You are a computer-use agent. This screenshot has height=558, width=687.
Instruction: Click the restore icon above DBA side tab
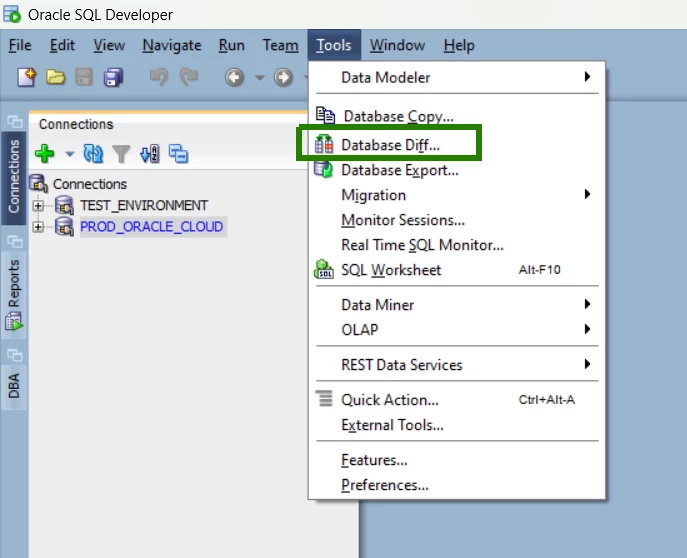point(14,355)
